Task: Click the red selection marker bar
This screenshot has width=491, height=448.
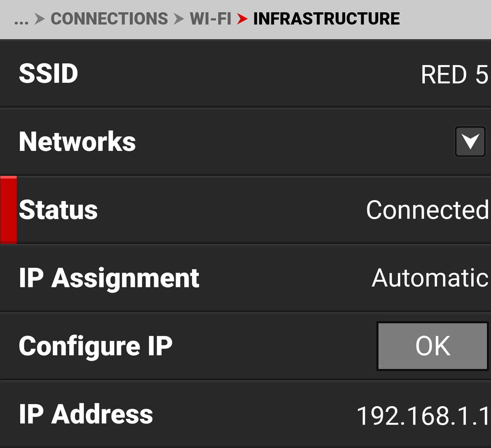Action: pyautogui.click(x=9, y=210)
